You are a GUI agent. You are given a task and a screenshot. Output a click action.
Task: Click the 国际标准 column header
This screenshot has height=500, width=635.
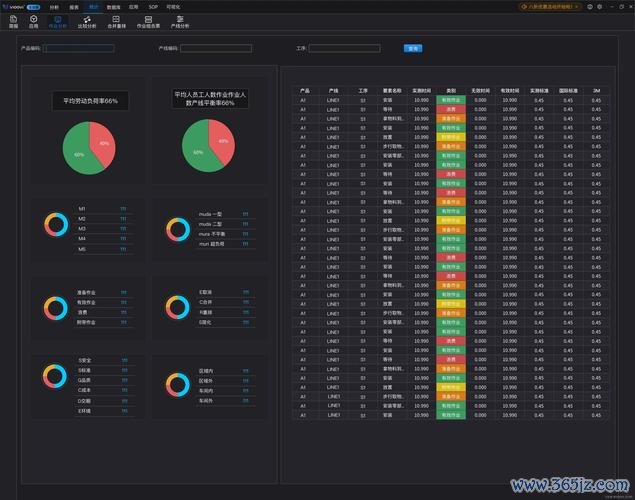point(568,91)
